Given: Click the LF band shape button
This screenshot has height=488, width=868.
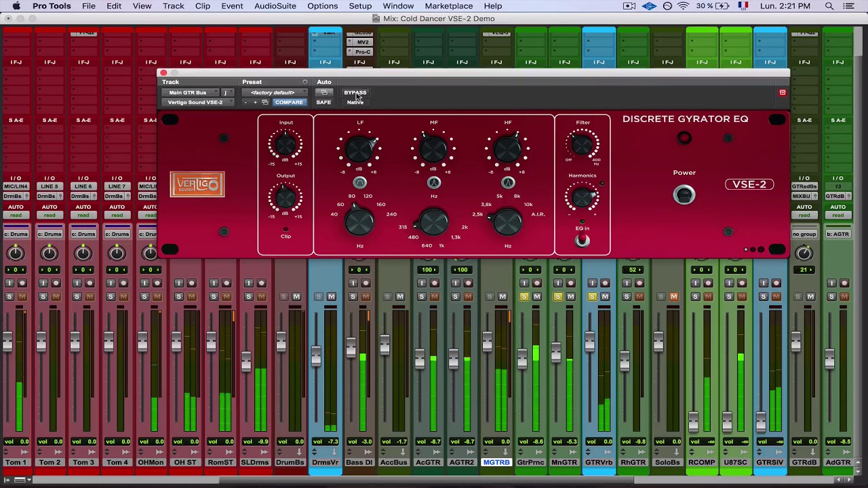Looking at the screenshot, I should pyautogui.click(x=359, y=183).
